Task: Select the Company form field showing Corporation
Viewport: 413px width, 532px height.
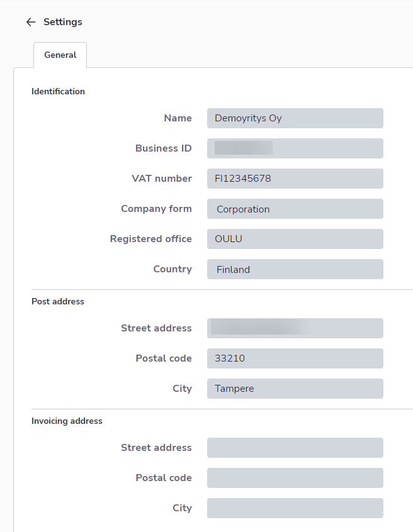Action: pos(295,209)
